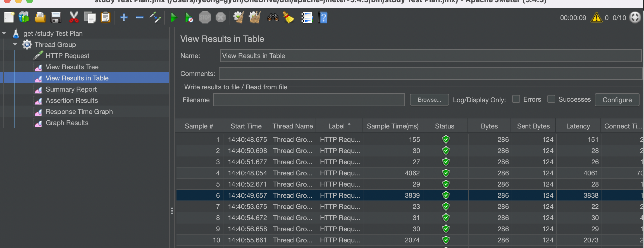Click the Search binoculars icon
Viewport: 644px width, 248px height.
(x=273, y=18)
